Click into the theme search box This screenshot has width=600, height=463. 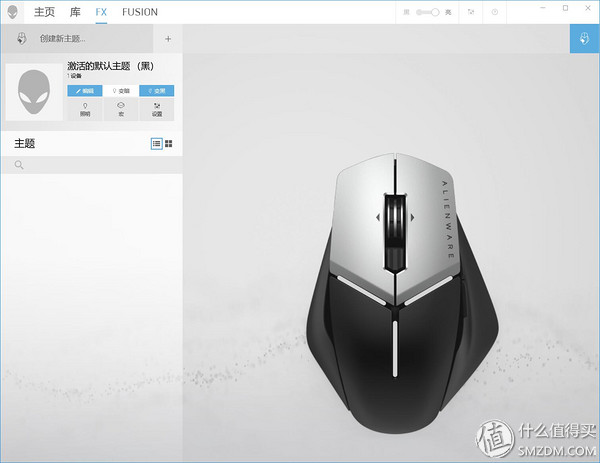click(92, 165)
